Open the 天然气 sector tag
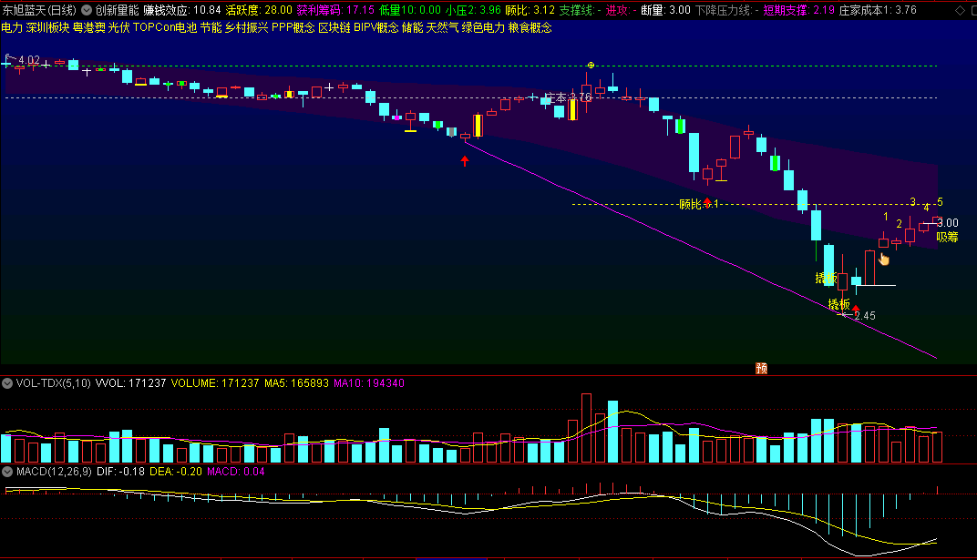Image resolution: width=977 pixels, height=560 pixels. (442, 27)
